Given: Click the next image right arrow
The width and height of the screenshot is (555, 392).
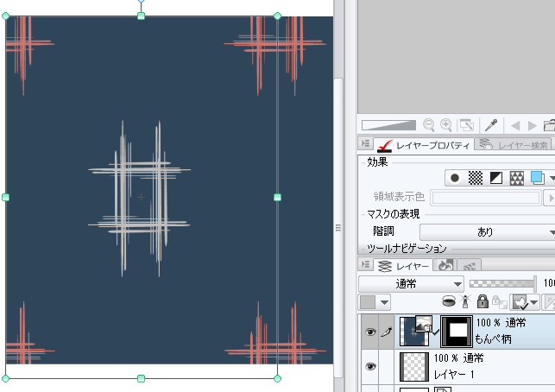Looking at the screenshot, I should point(532,125).
